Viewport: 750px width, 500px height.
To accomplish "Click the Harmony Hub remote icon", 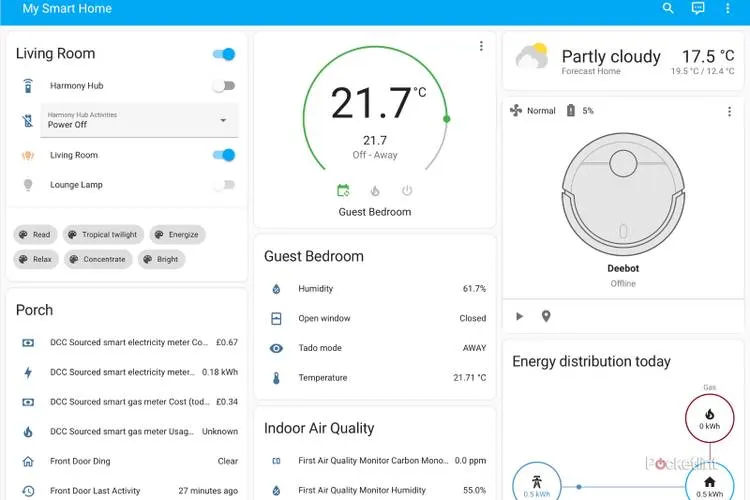I will (x=28, y=86).
